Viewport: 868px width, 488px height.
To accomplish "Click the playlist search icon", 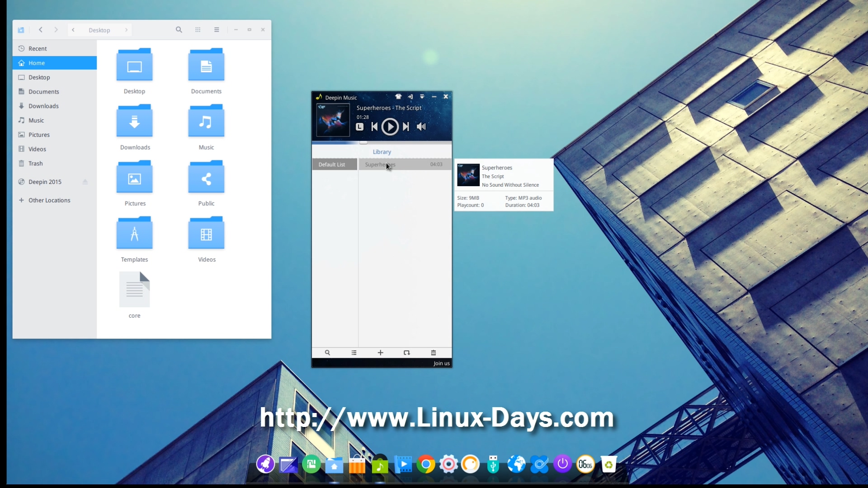I will pyautogui.click(x=327, y=353).
